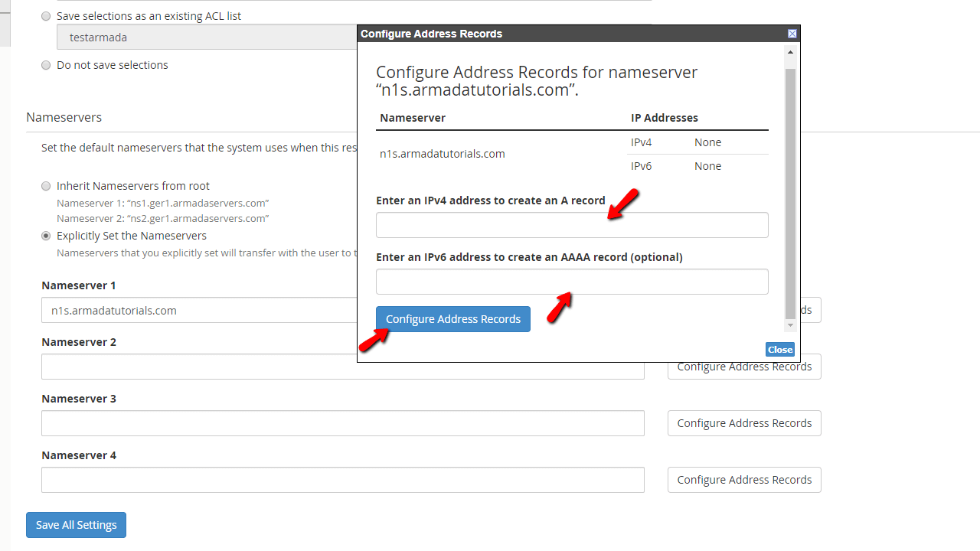Image resolution: width=980 pixels, height=551 pixels.
Task: Choose the 'Do not save selections' option
Action: pos(46,65)
